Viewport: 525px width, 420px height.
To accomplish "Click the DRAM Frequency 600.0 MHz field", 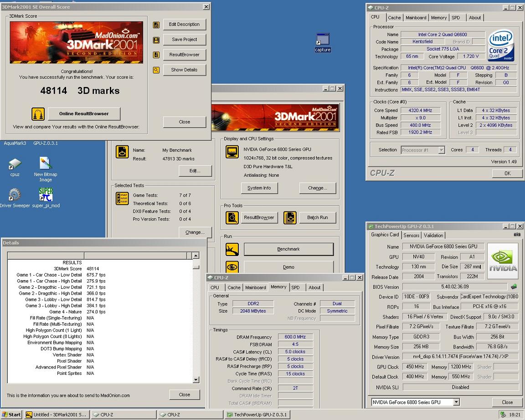I will [x=295, y=337].
